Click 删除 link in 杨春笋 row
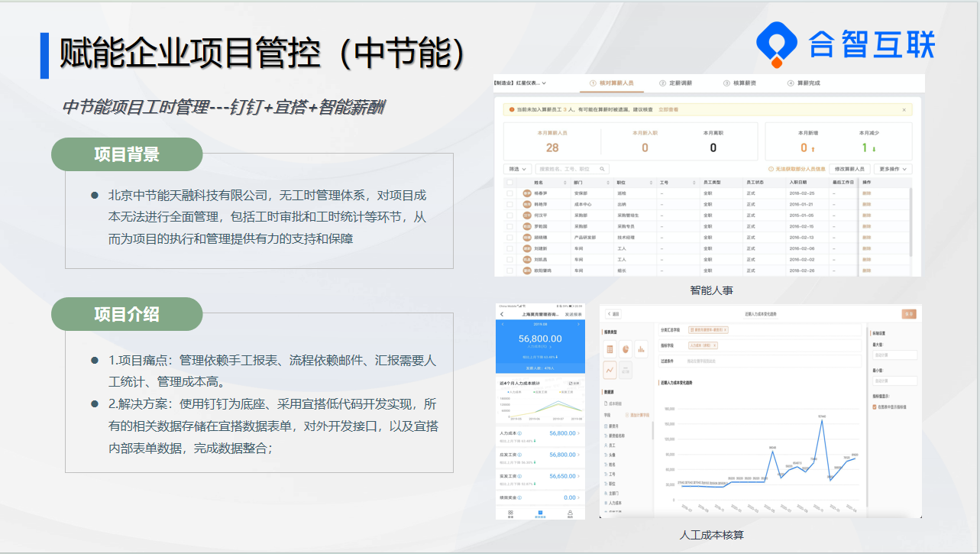Viewport: 980px width, 554px height. pos(867,193)
